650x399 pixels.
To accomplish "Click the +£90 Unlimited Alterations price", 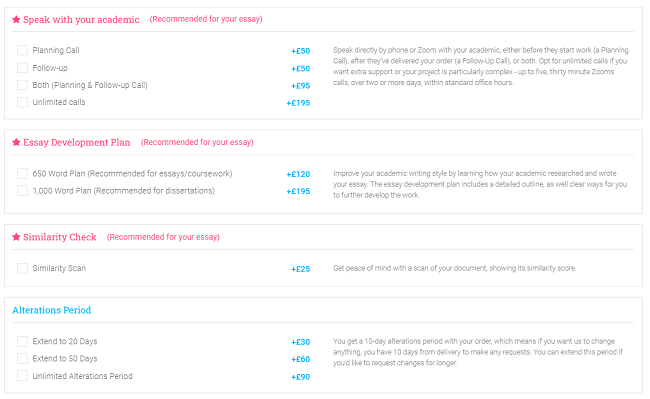I will click(x=301, y=377).
